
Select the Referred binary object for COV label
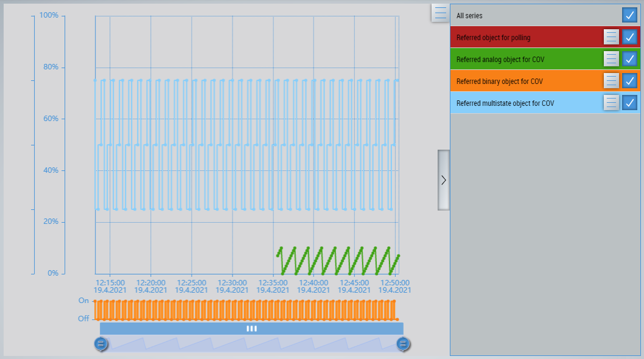coord(499,82)
